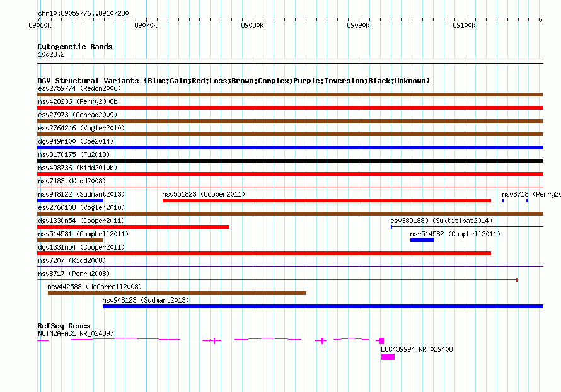The image size is (561, 392).
Task: Open the NUTM2A-AS1|NR_024397 gene label
Action: click(x=76, y=333)
